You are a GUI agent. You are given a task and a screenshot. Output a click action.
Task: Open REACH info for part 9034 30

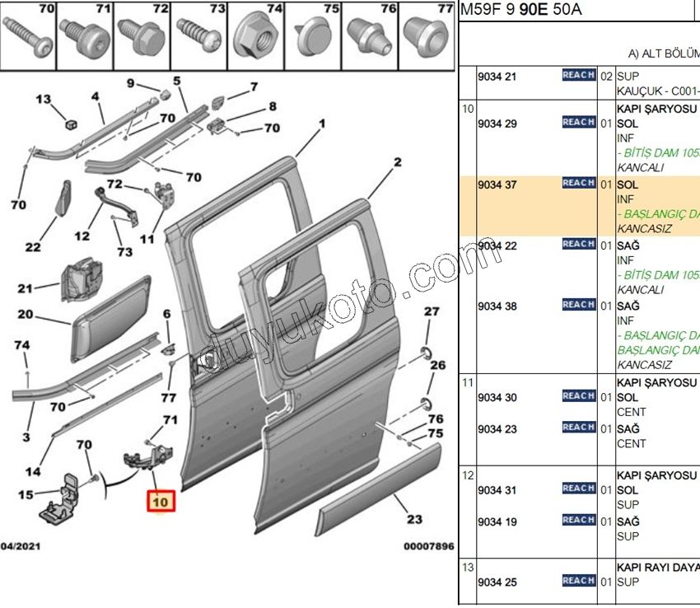[x=578, y=396]
